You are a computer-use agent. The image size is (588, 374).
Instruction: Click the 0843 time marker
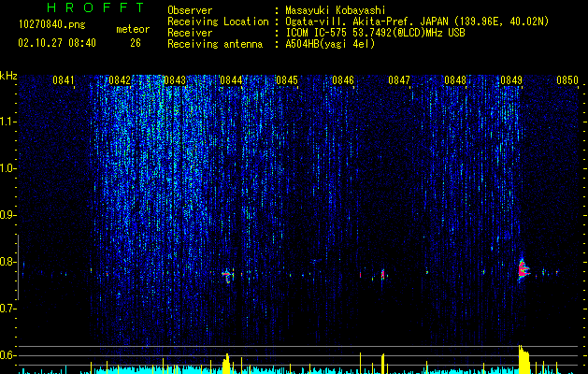(175, 80)
